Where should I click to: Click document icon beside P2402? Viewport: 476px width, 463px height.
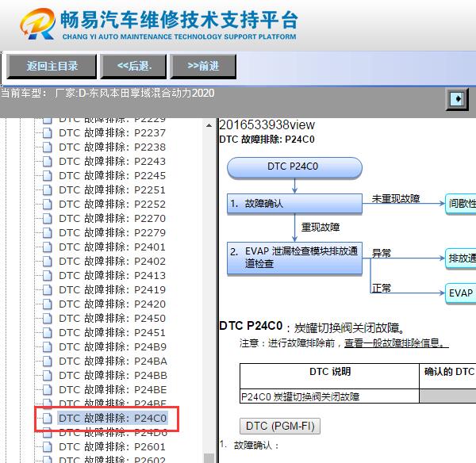click(x=47, y=262)
